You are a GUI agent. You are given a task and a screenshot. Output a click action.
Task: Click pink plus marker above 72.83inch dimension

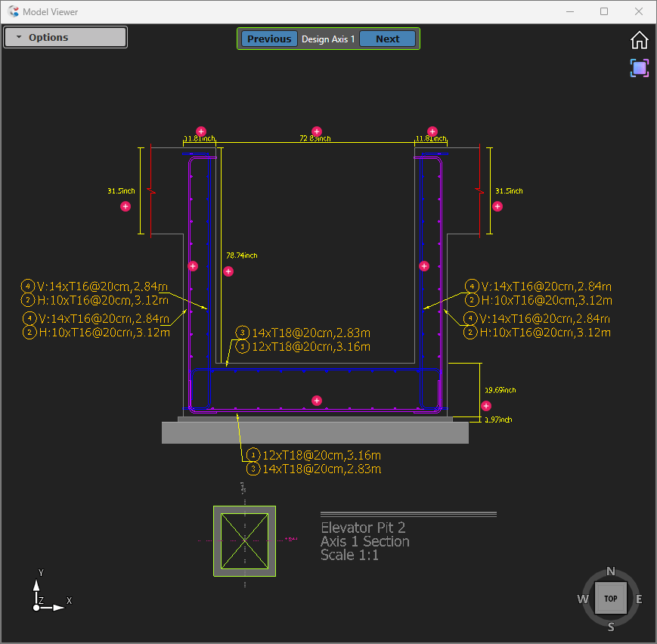tap(317, 132)
